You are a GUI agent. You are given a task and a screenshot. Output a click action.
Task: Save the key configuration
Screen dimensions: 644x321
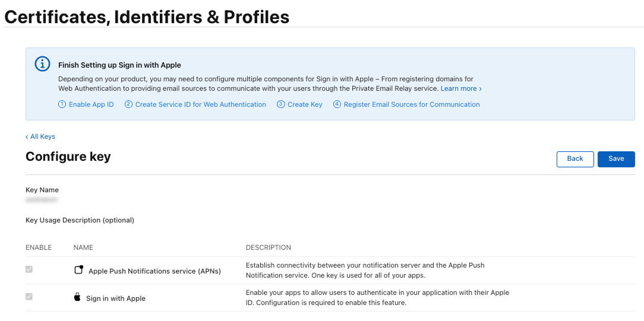(616, 158)
